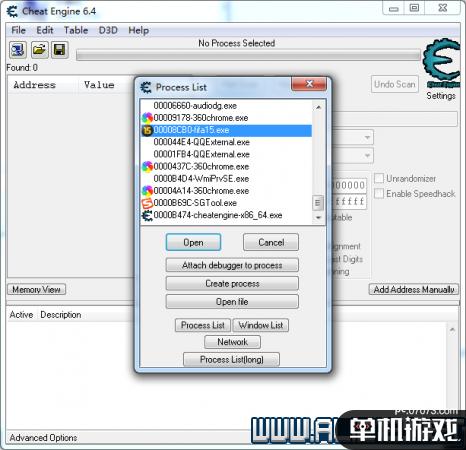Enable the Unrandomizer checkbox
Viewport: 466px width, 450px height.
point(379,178)
